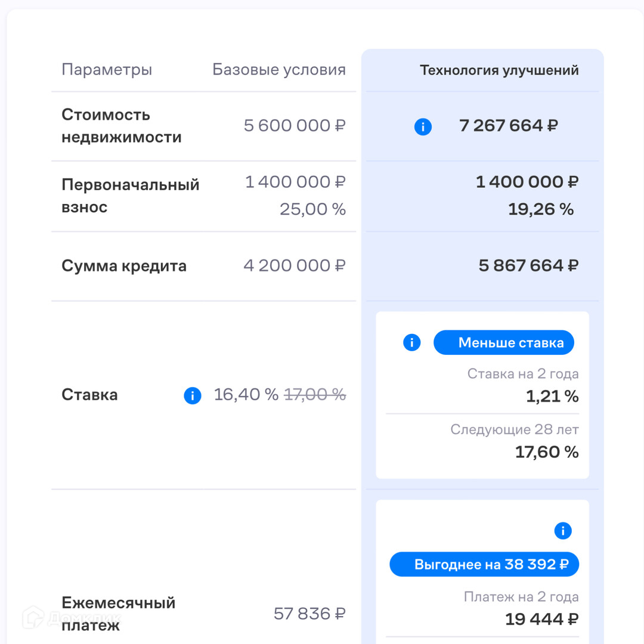
Task: Click the "Первоначальный взнос" row label
Action: 130,196
